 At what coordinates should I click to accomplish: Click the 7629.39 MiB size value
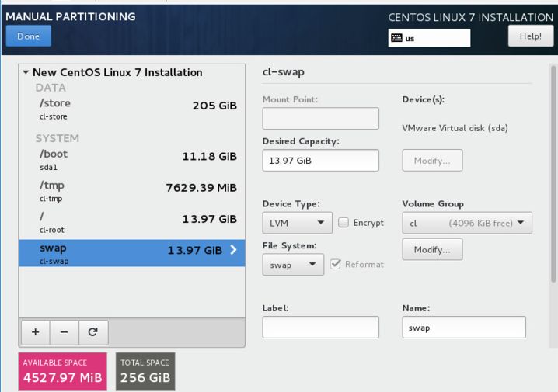coord(201,188)
